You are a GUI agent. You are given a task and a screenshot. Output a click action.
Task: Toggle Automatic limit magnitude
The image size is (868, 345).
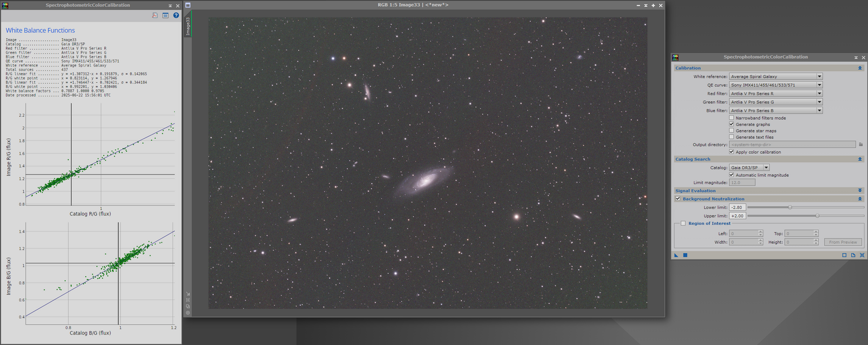coord(731,175)
